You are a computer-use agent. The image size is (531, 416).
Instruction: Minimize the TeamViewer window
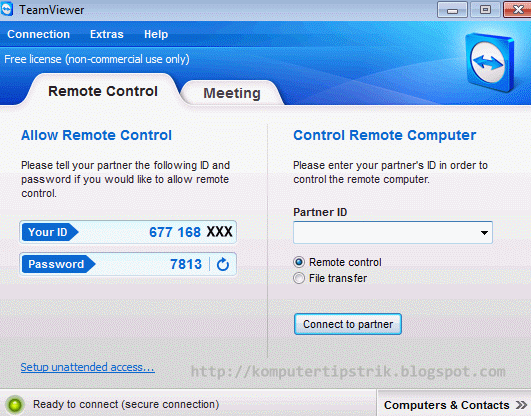coord(452,9)
